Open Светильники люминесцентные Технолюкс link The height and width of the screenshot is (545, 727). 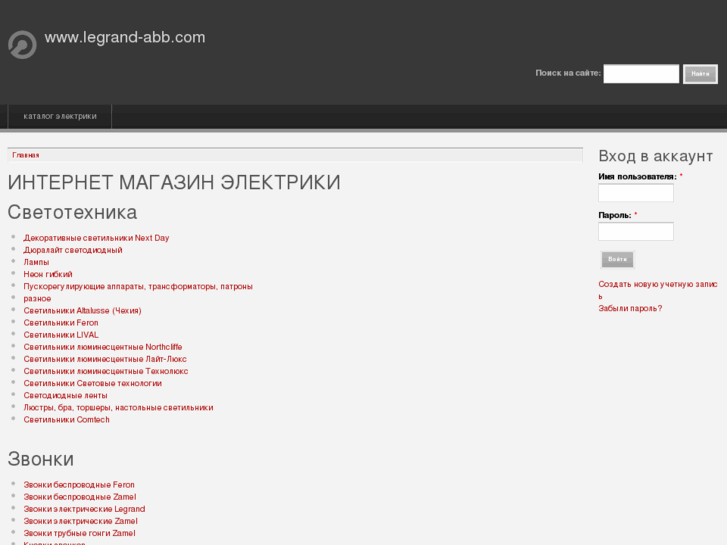[106, 371]
